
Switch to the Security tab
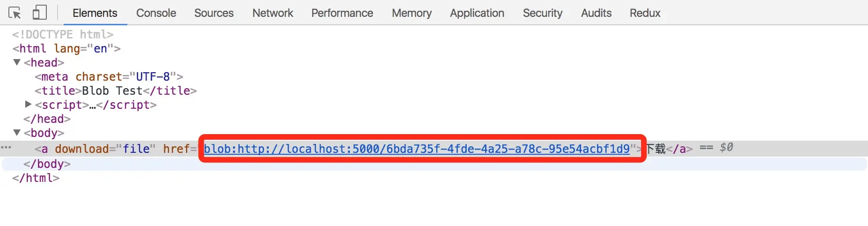[543, 13]
